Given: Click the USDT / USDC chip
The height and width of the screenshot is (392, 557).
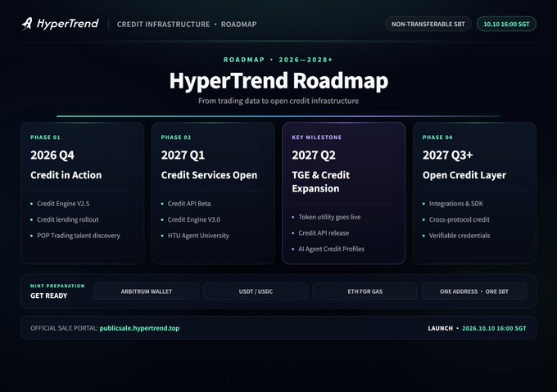Looking at the screenshot, I should coord(256,291).
